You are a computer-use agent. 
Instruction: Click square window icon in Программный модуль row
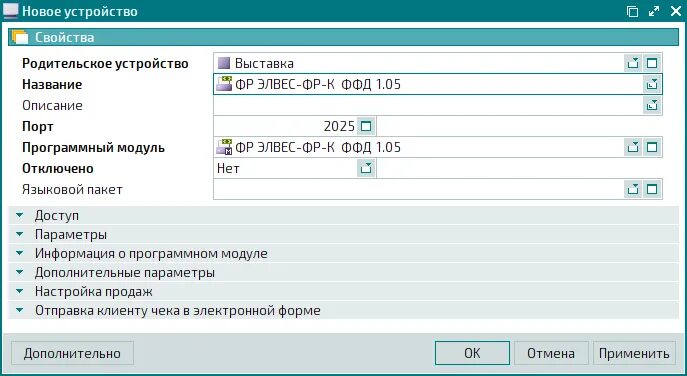(652, 147)
